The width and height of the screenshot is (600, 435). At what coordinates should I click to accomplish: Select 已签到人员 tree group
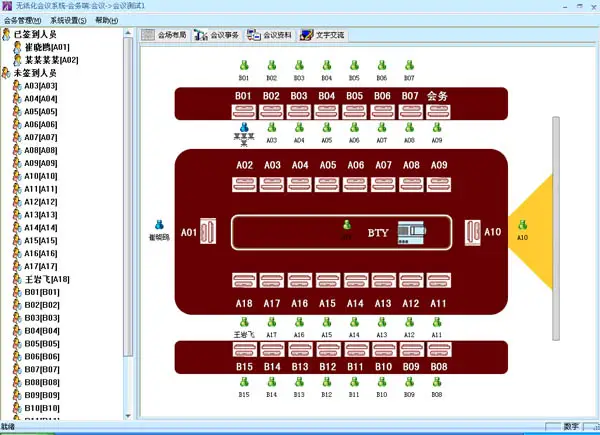(x=35, y=34)
